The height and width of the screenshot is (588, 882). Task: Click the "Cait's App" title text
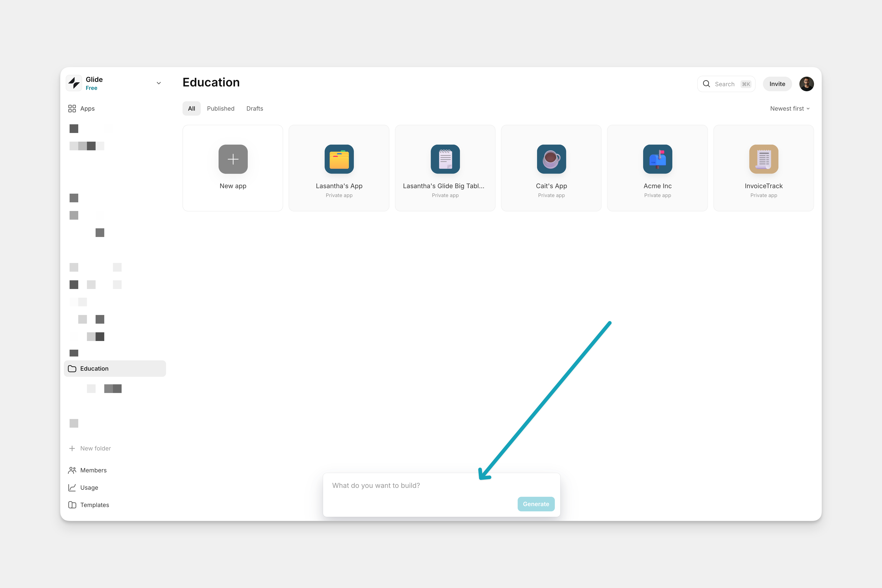coord(551,186)
